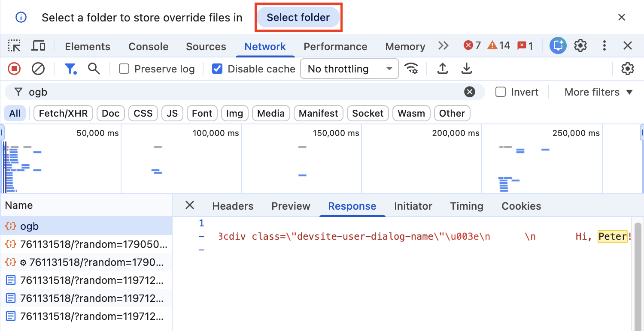Image resolution: width=644 pixels, height=331 pixels.
Task: Export HAR with the download arrow
Action: click(467, 69)
